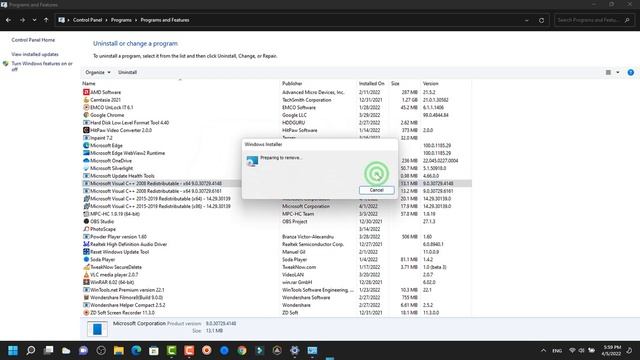
Task: Select the Microsoft Edge icon in list
Action: coord(86,145)
